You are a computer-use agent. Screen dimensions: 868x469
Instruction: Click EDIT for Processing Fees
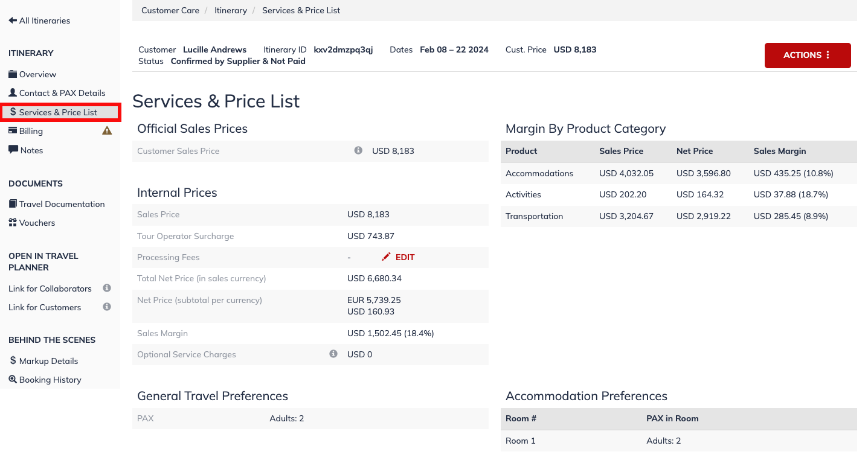tap(405, 257)
